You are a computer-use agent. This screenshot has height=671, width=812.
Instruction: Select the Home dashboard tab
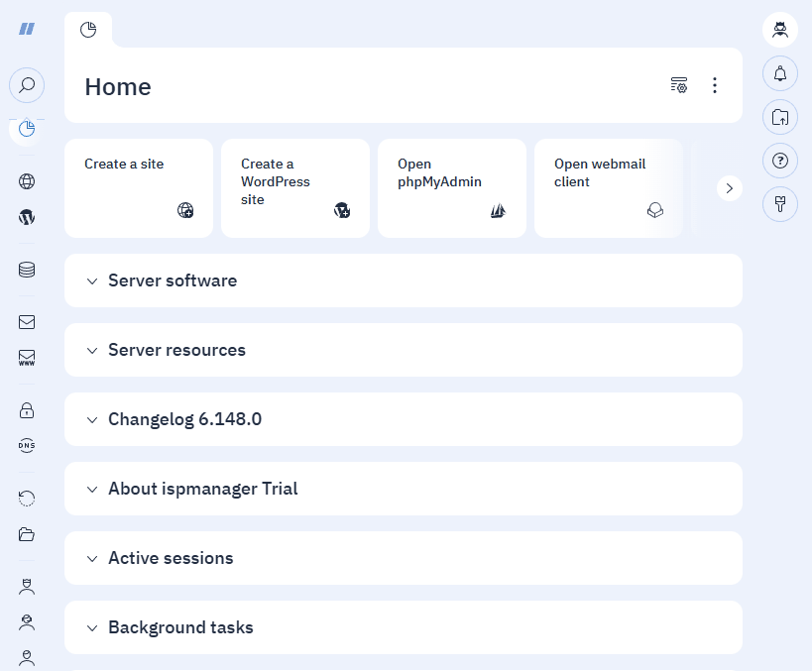coord(88,30)
